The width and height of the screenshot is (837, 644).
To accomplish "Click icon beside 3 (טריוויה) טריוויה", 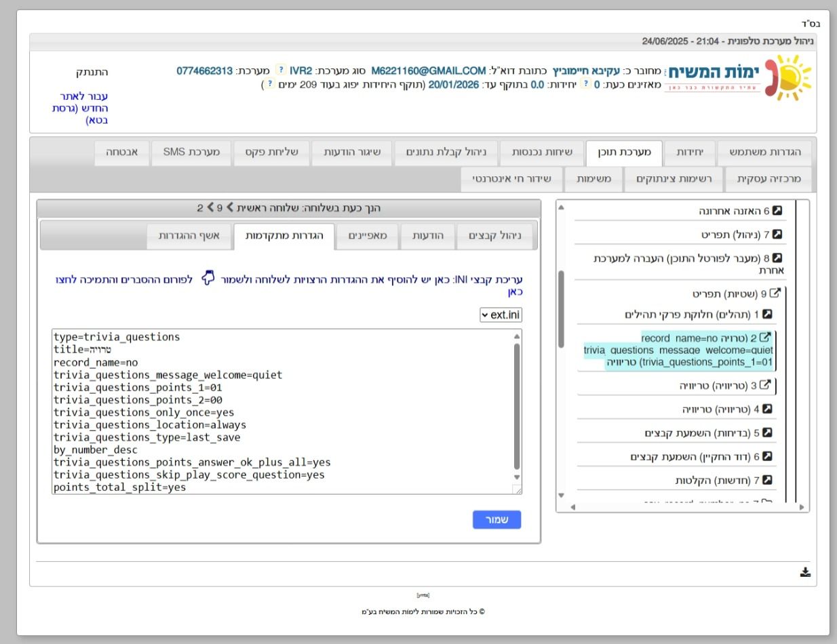I will point(764,385).
